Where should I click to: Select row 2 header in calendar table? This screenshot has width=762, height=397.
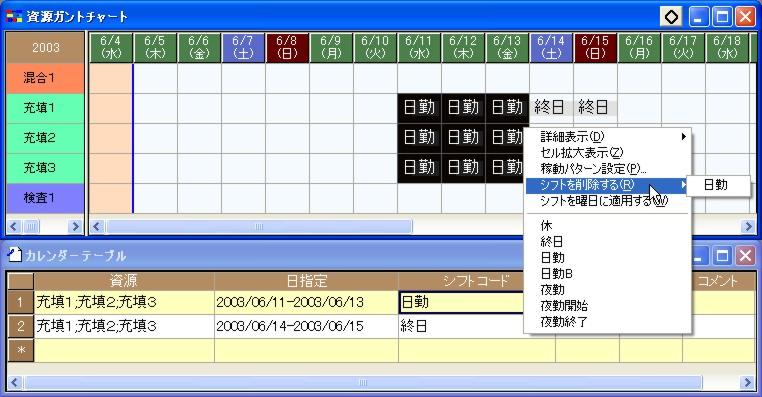(20, 326)
